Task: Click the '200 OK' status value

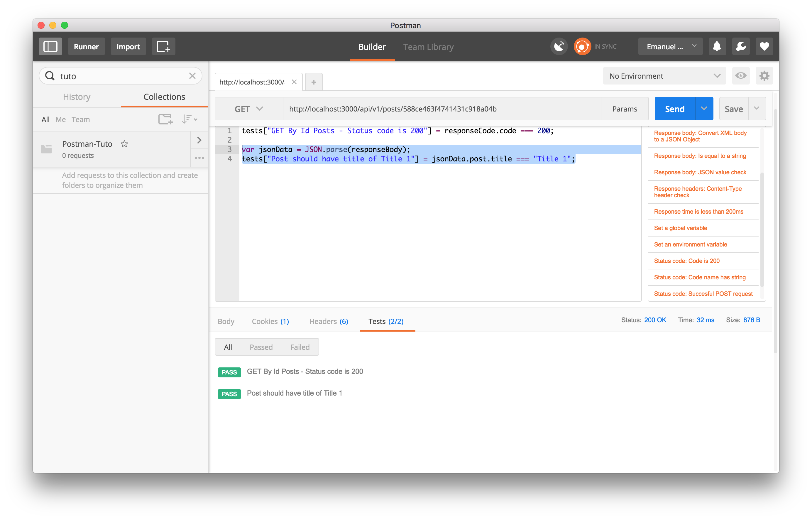Action: pyautogui.click(x=655, y=320)
